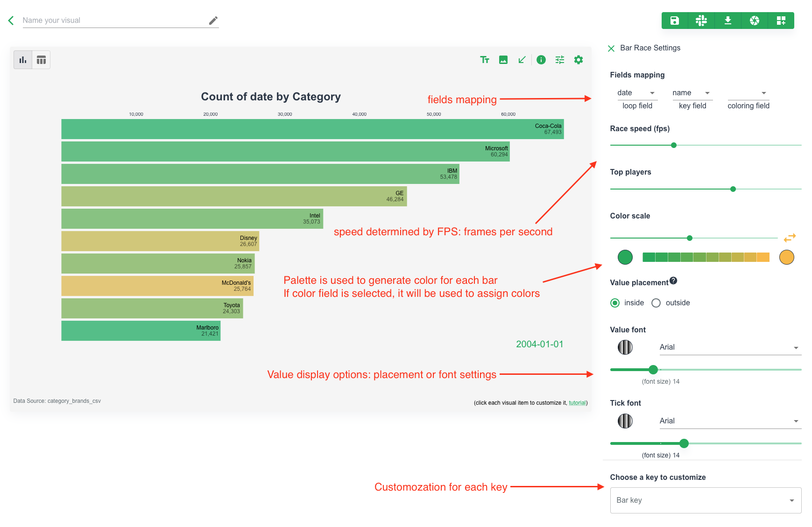Adjust the Race speed slider
The height and width of the screenshot is (527, 812).
pos(674,145)
